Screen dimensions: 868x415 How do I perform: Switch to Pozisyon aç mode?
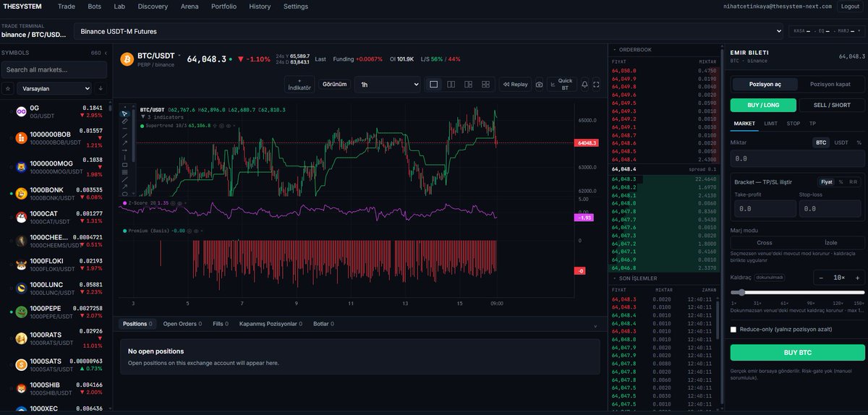coord(764,84)
